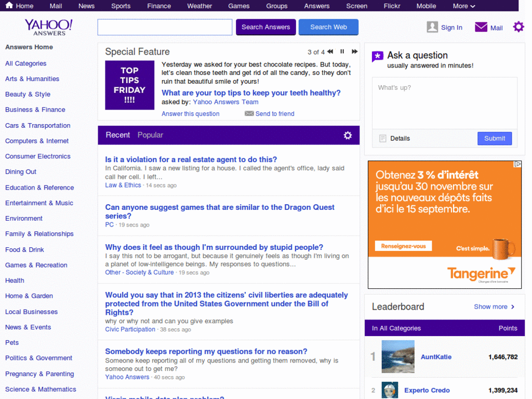Go to previous Special Feature slide

pyautogui.click(x=330, y=51)
